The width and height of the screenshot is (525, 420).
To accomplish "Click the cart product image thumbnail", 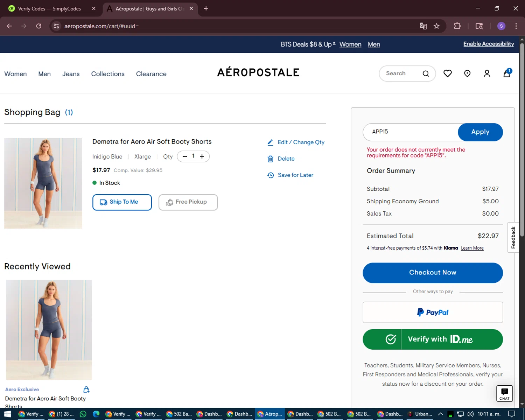I will [x=43, y=183].
